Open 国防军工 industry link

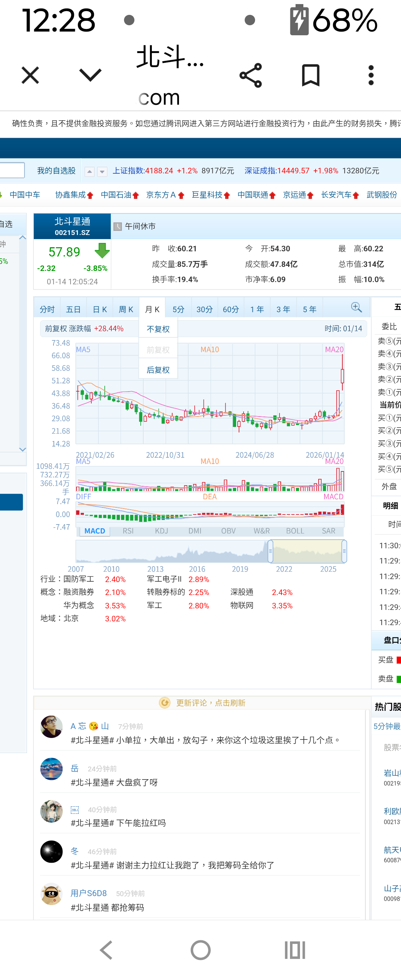click(x=79, y=579)
